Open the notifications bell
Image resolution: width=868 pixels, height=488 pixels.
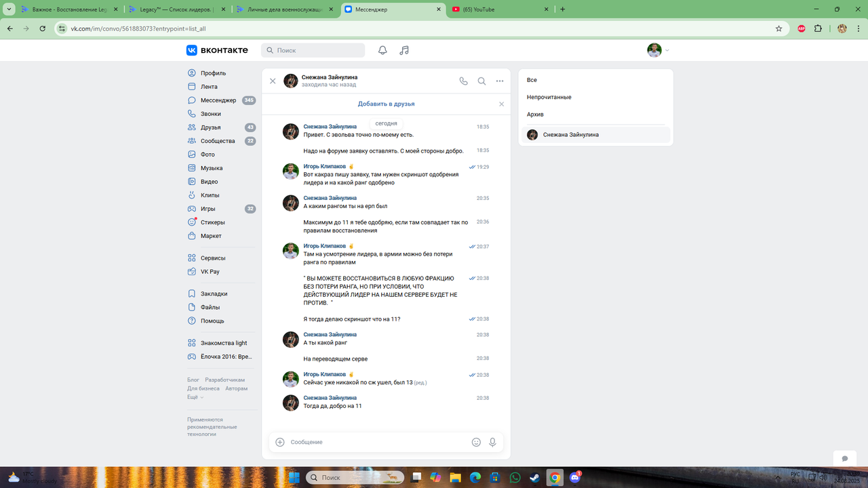click(382, 49)
